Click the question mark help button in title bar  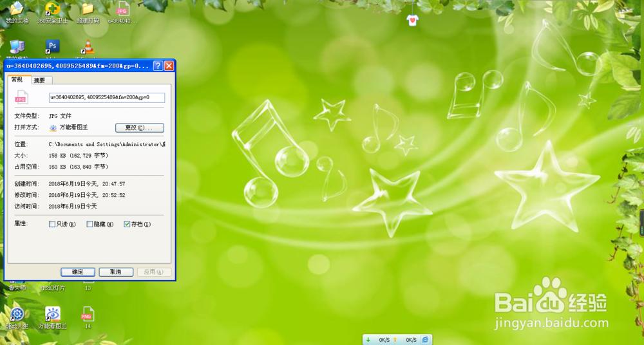pyautogui.click(x=158, y=66)
